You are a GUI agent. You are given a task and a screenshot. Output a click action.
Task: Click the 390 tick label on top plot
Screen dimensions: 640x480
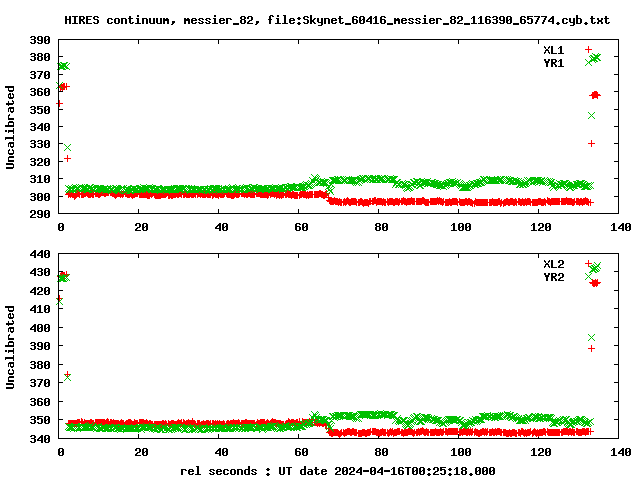(x=40, y=40)
